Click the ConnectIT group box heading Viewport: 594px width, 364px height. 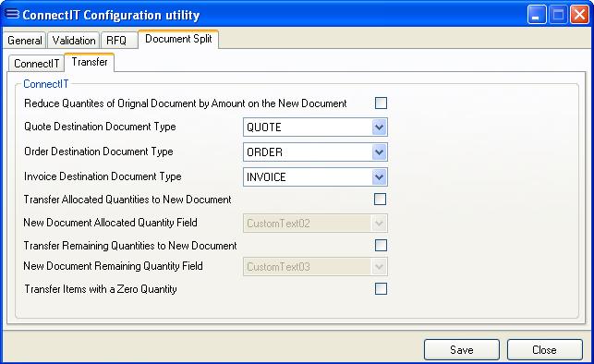click(x=46, y=84)
